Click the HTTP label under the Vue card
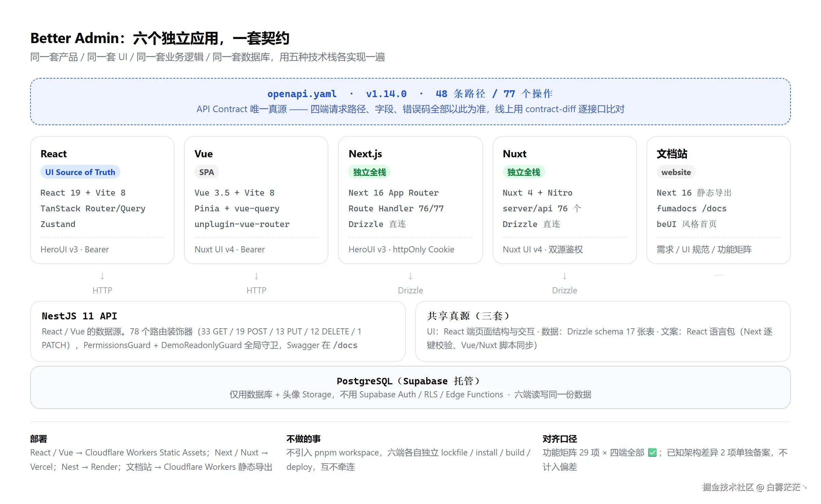This screenshot has height=504, width=821. point(256,290)
